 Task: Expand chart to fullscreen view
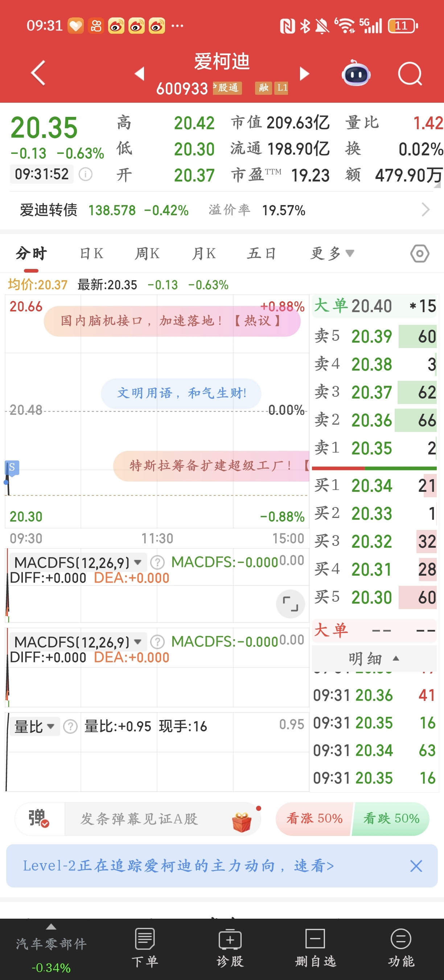pos(291,604)
